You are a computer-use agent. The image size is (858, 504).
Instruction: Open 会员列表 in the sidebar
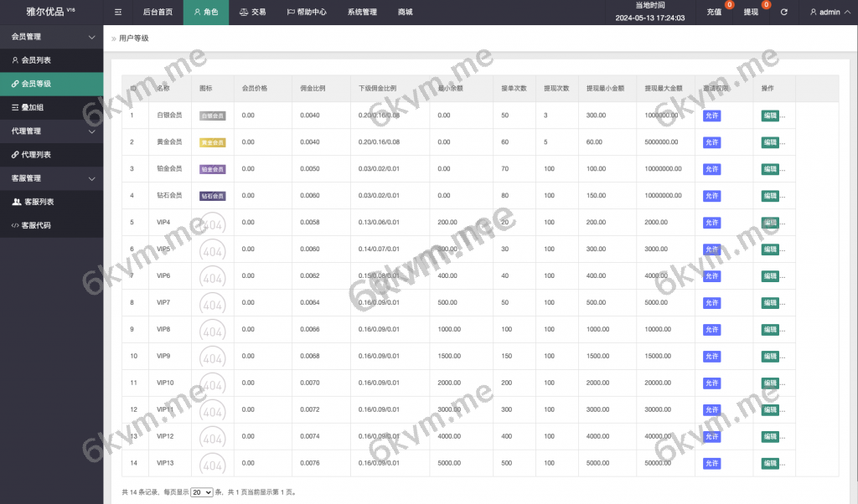(35, 60)
